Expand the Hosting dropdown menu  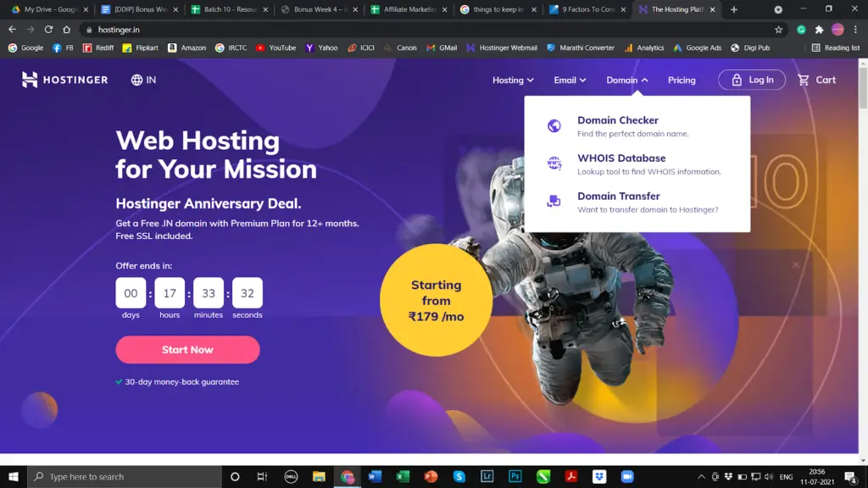tap(513, 80)
